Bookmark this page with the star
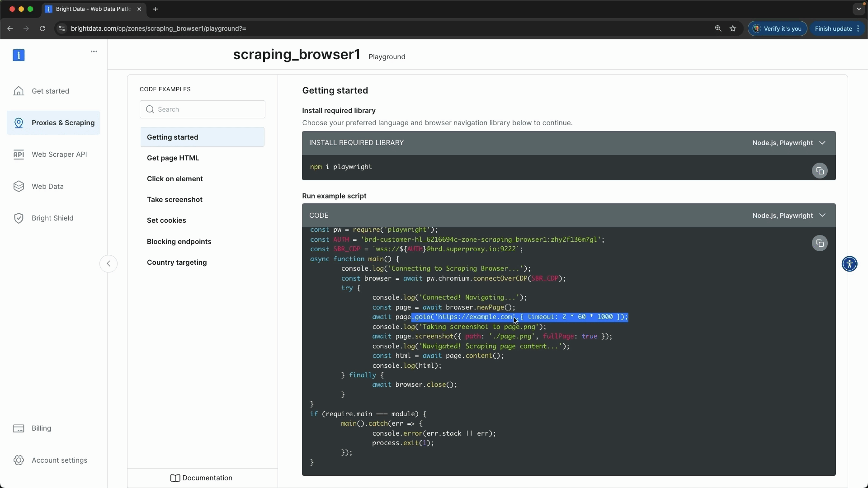Viewport: 868px width, 488px height. tap(733, 28)
